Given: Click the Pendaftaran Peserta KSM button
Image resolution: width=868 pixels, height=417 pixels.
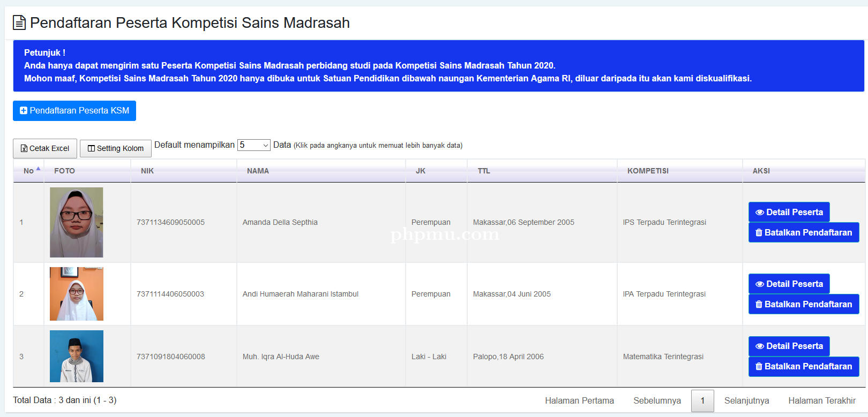Looking at the screenshot, I should (x=74, y=111).
